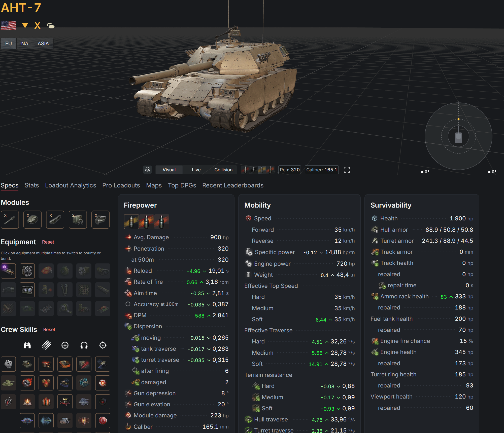This screenshot has width=504, height=433.
Task: Click the orange triangle tank class icon
Action: [25, 25]
